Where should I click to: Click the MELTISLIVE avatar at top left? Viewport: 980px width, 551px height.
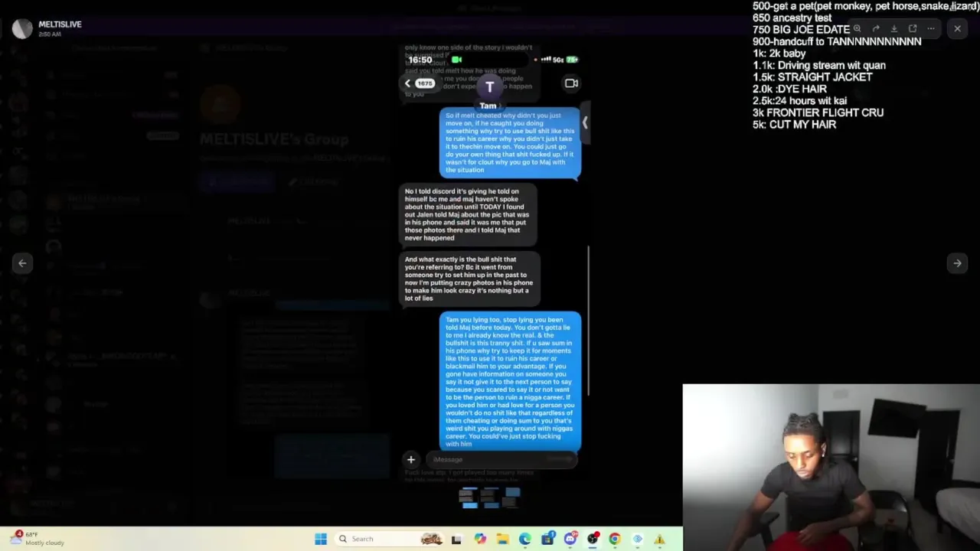23,28
